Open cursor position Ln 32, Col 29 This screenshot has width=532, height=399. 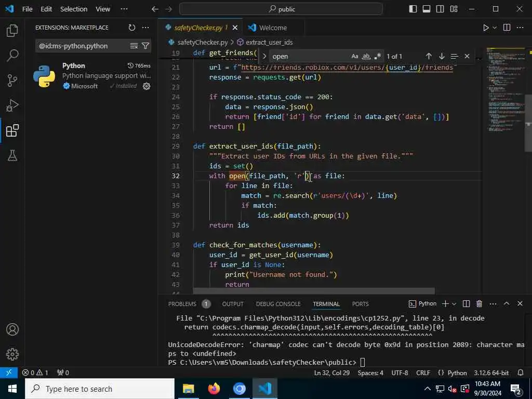(332, 373)
